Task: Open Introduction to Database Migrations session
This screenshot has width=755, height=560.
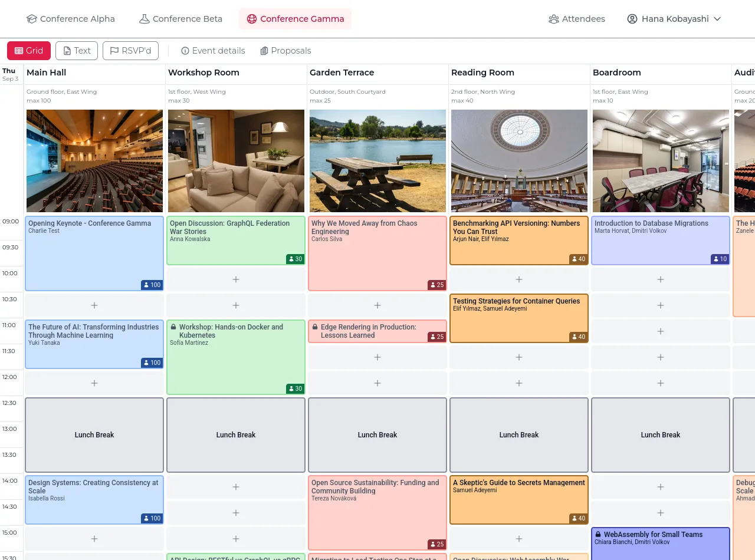Action: (661, 241)
